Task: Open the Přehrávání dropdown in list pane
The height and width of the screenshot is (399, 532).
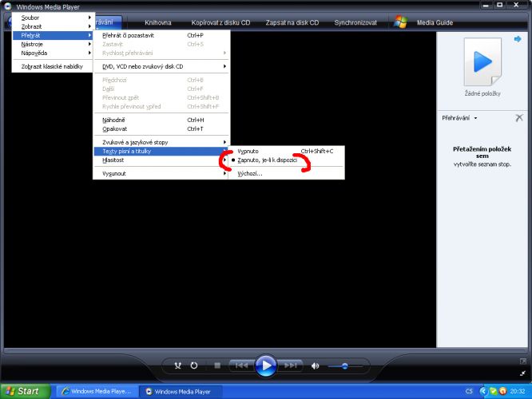Action: pos(459,118)
